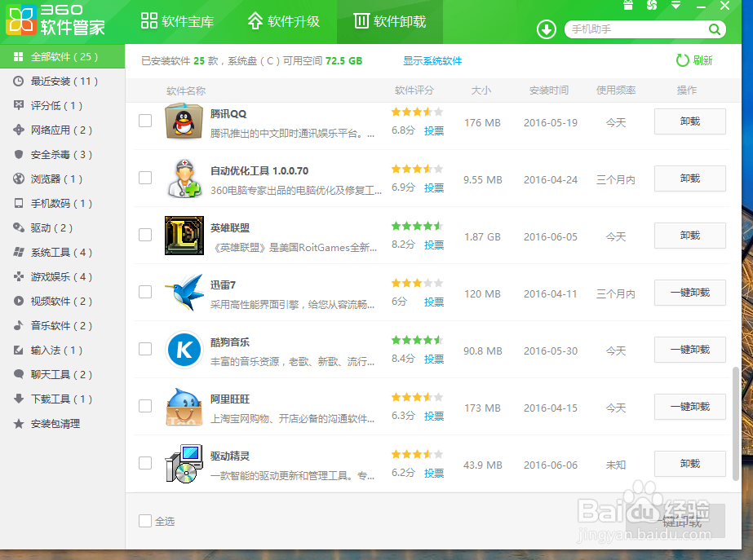Image resolution: width=753 pixels, height=560 pixels.
Task: Click 一键卸载 for 酷狗音乐
Action: pos(689,350)
